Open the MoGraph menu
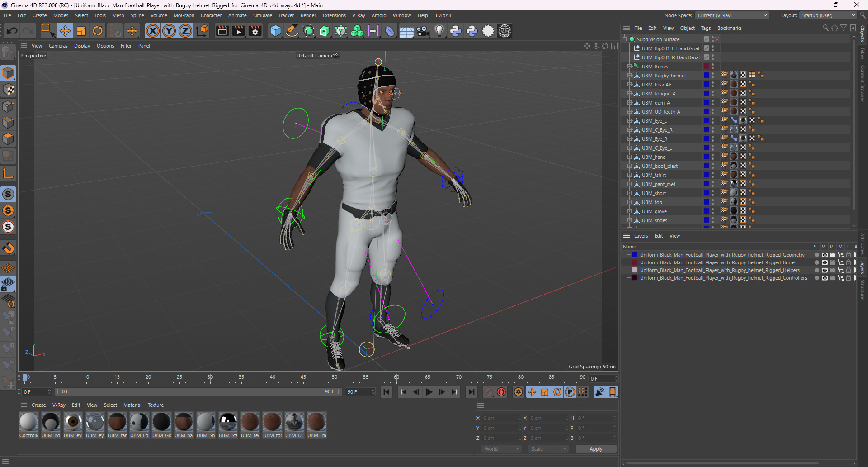 point(184,15)
